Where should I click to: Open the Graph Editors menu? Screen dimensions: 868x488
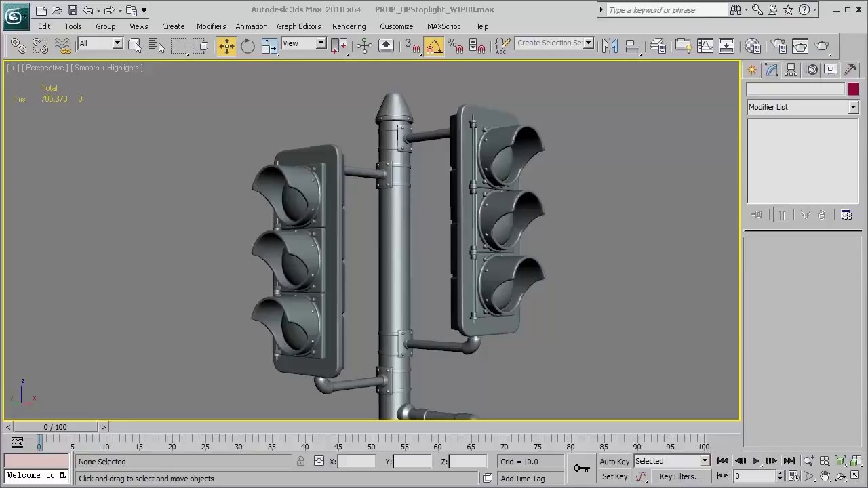(x=298, y=26)
